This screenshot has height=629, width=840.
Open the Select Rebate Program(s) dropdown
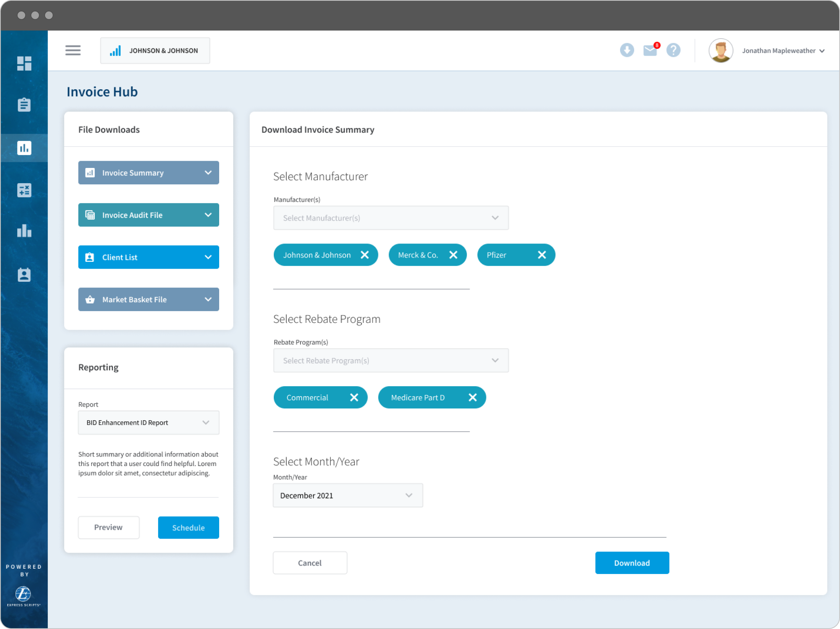point(391,360)
